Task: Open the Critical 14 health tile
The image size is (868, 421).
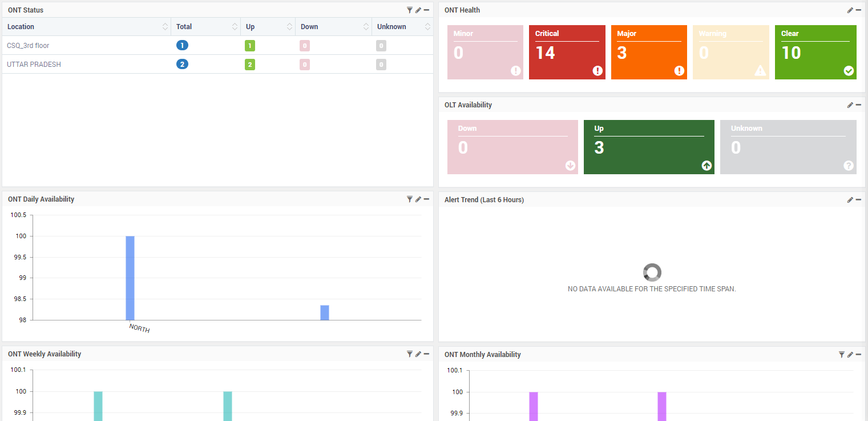Action: [567, 52]
